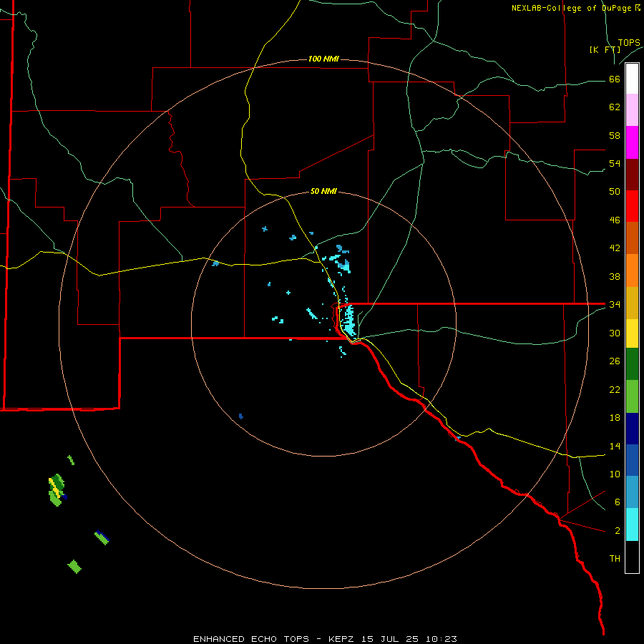Click the bright red legend swatch

tap(632, 206)
